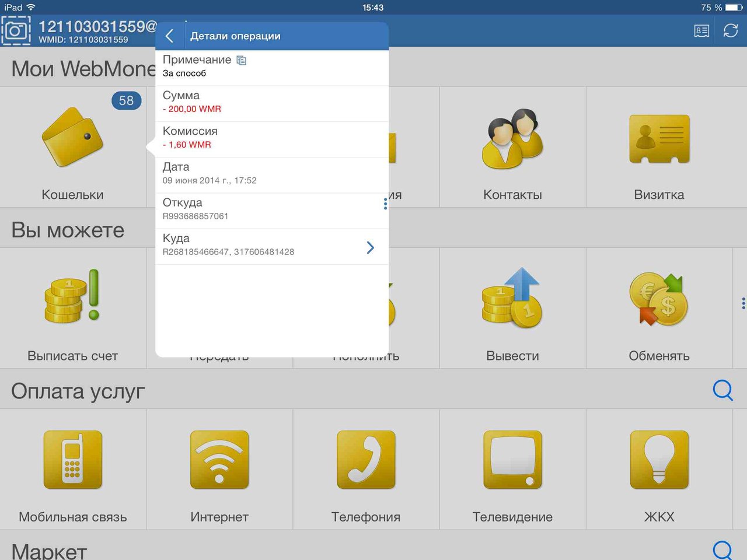
Task: Tap the Обменять label
Action: (x=659, y=356)
